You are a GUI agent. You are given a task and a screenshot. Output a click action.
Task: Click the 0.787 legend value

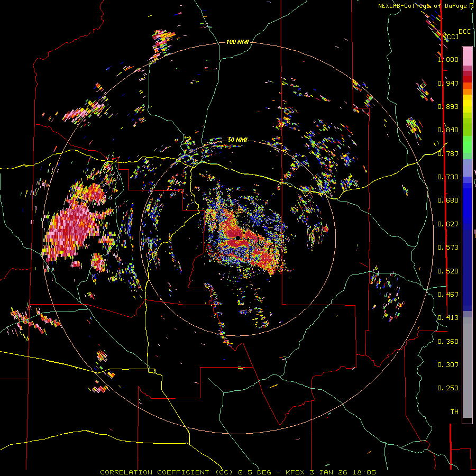(448, 153)
